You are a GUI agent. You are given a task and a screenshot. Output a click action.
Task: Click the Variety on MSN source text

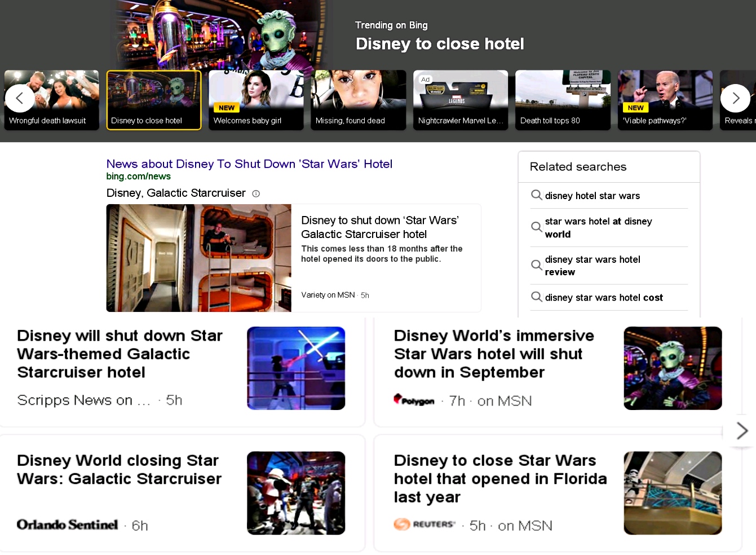328,295
